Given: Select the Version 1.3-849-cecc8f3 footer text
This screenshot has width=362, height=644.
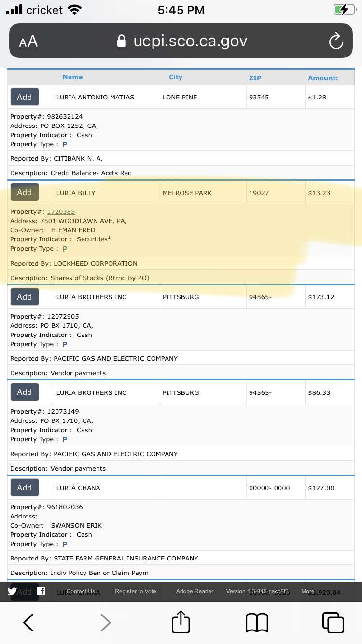Looking at the screenshot, I should [x=257, y=591].
